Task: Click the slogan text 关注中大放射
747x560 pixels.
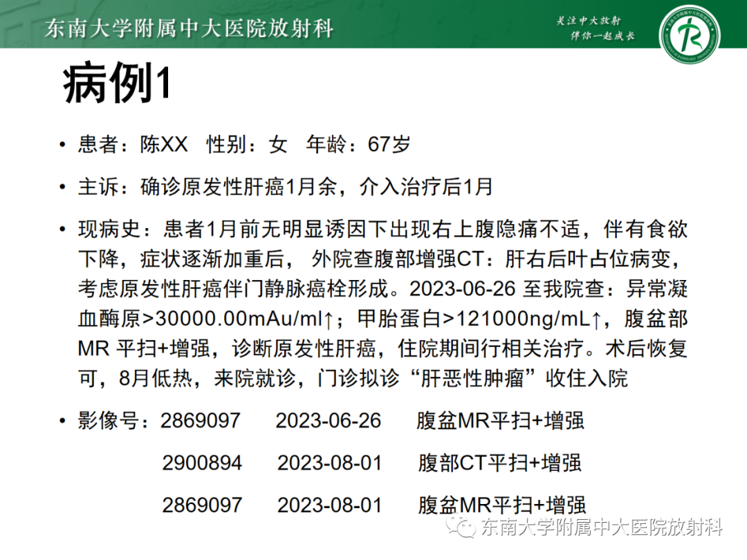Action: click(x=589, y=21)
